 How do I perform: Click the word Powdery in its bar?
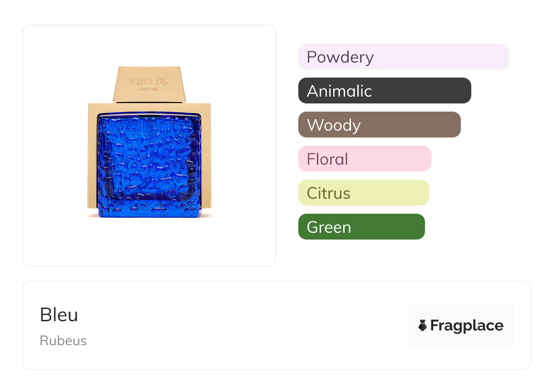[340, 57]
